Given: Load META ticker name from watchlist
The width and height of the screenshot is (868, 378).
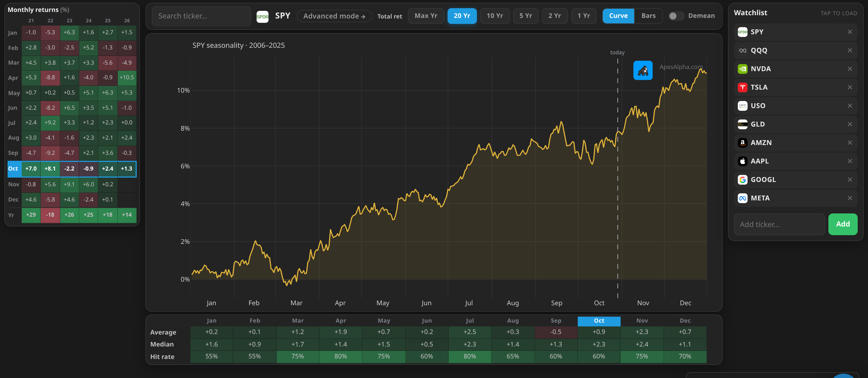Looking at the screenshot, I should 760,198.
